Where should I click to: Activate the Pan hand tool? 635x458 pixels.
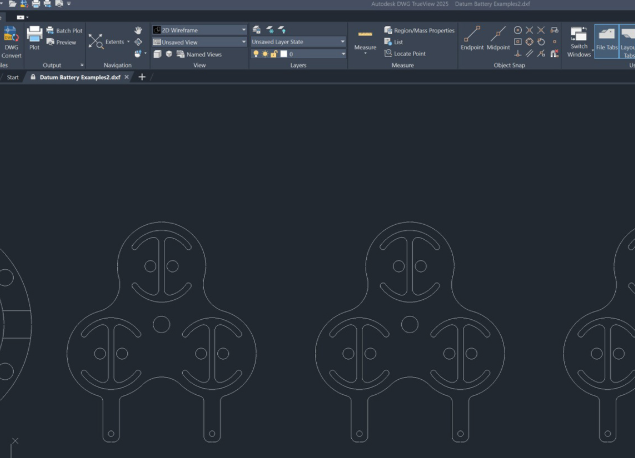click(x=138, y=30)
